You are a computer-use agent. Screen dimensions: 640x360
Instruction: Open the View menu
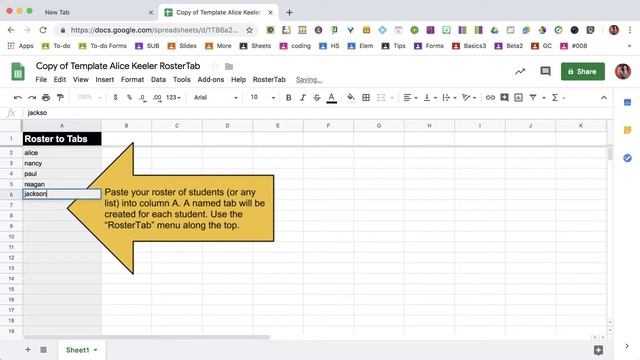(80, 80)
